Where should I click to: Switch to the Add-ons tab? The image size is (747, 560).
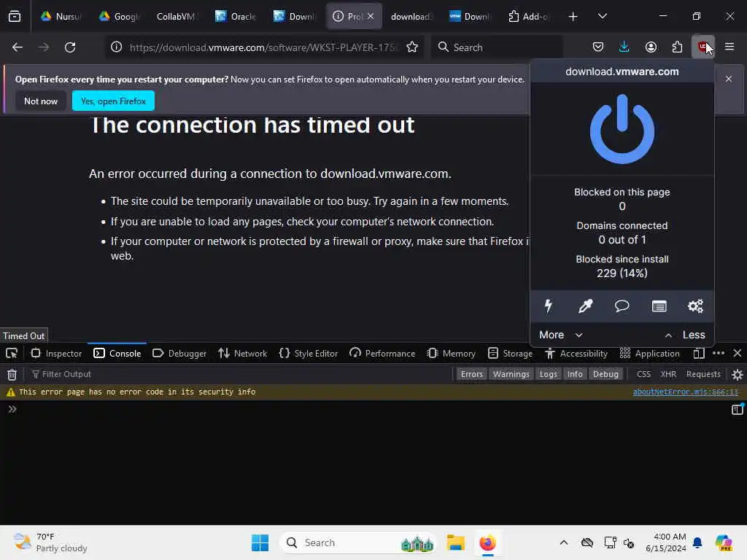point(528,16)
